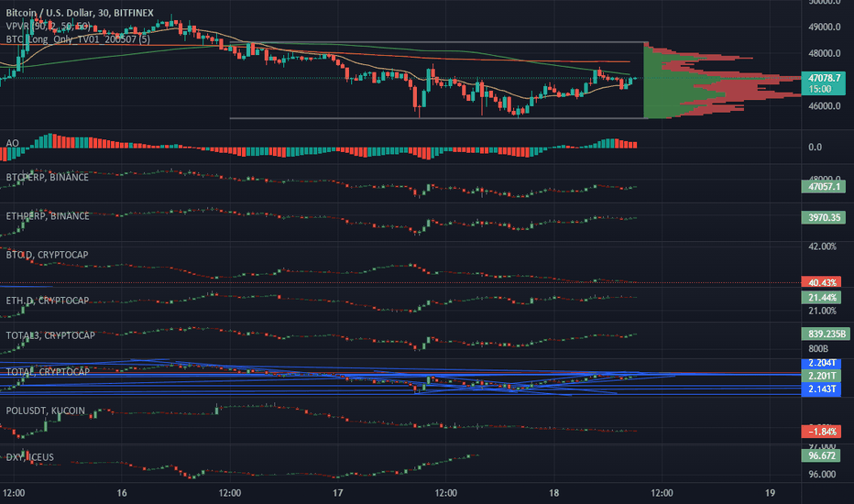Select the POLUSDT, KUCOIN pane label
854x504 pixels.
45,411
